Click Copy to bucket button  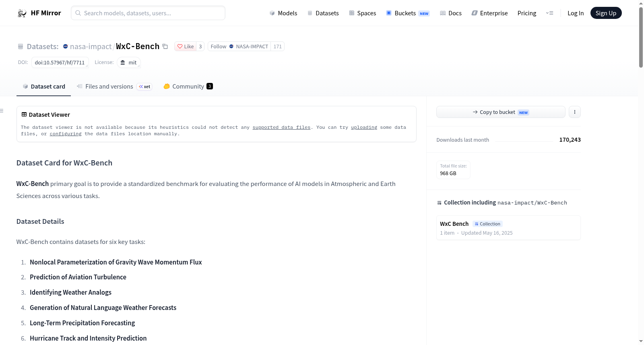pyautogui.click(x=501, y=112)
